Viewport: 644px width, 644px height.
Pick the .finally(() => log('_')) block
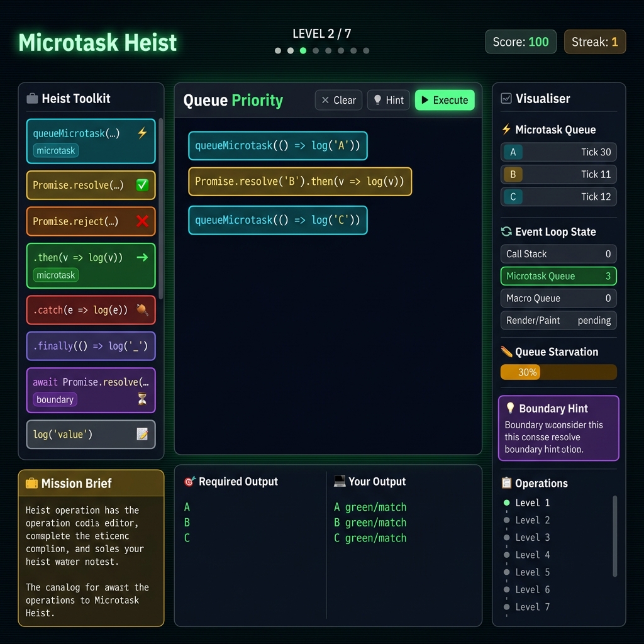click(x=91, y=346)
